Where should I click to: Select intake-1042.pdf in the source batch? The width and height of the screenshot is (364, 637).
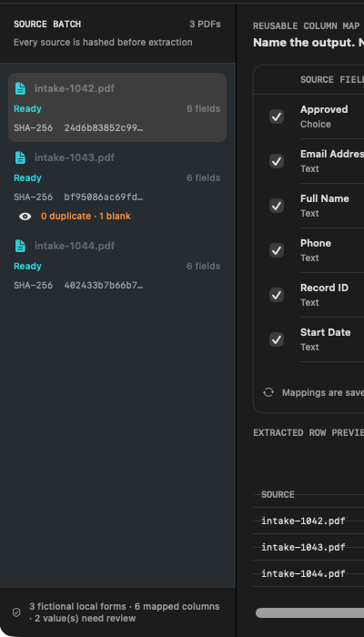click(x=117, y=107)
